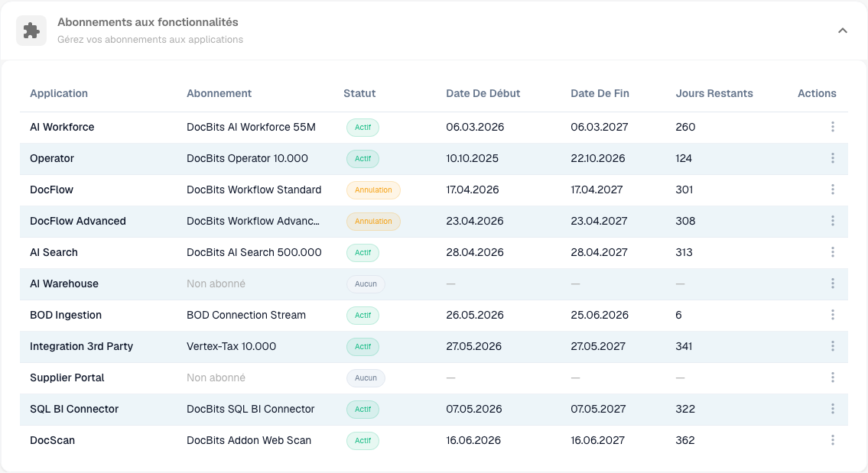Click remaining days value 362 for DocScan

[685, 441]
